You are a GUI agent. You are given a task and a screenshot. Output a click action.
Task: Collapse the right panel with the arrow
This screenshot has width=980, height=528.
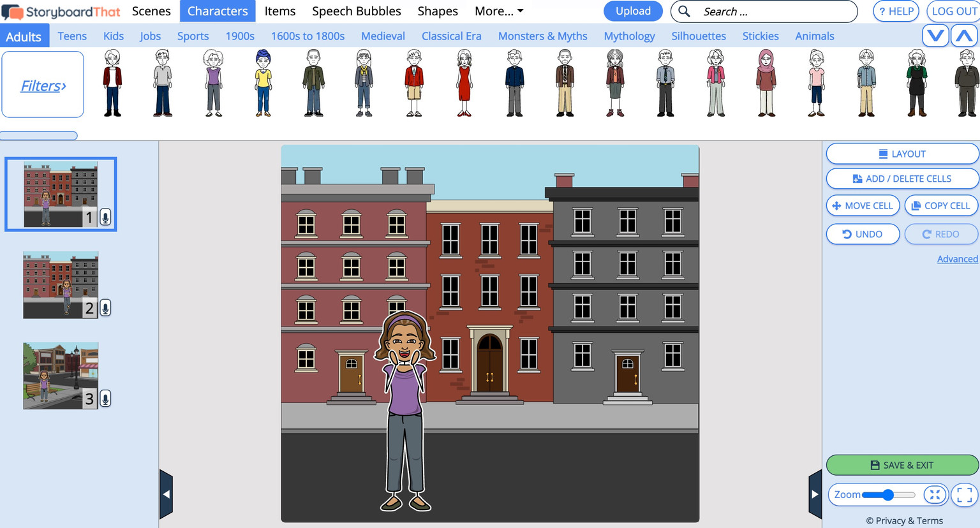pos(814,494)
